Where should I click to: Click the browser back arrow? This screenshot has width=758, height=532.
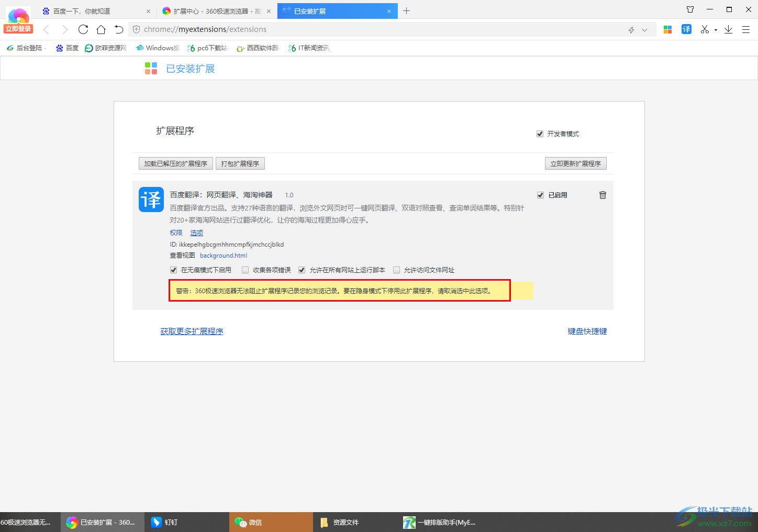coord(46,29)
